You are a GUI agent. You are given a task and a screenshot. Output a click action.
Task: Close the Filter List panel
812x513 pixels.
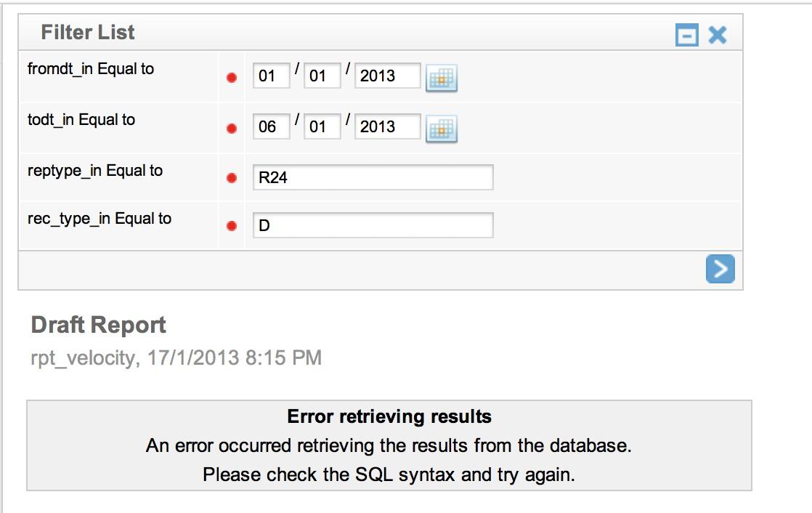pos(718,35)
